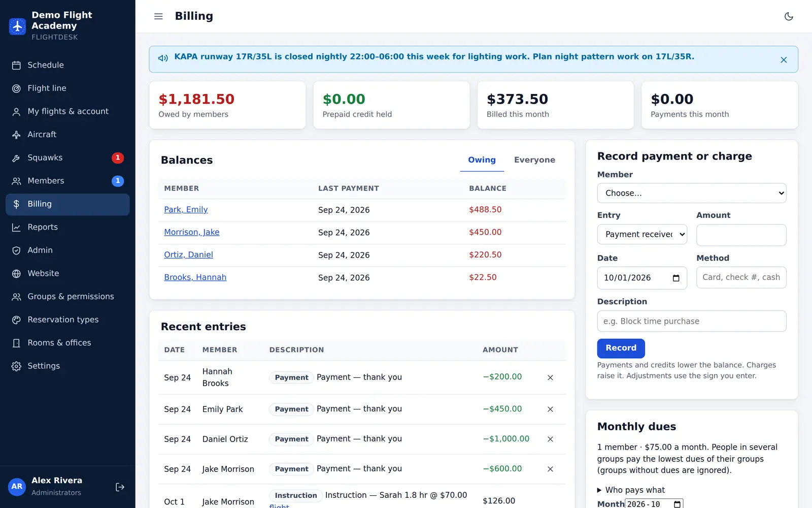Dismiss the KAPA runway announcement banner

[784, 60]
